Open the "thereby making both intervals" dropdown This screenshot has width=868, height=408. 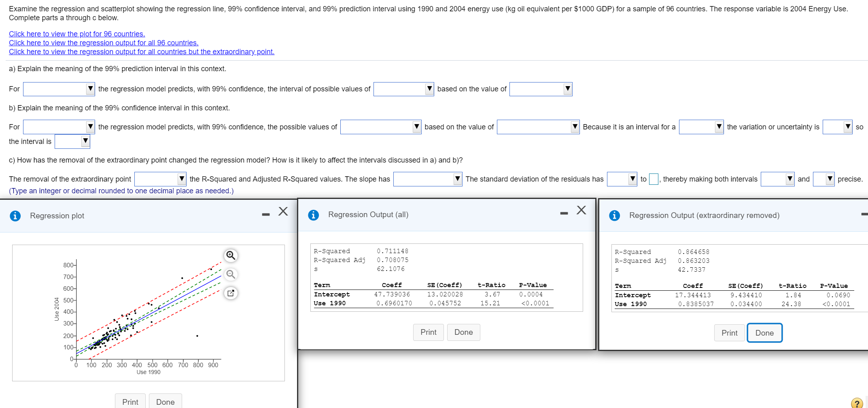(778, 179)
